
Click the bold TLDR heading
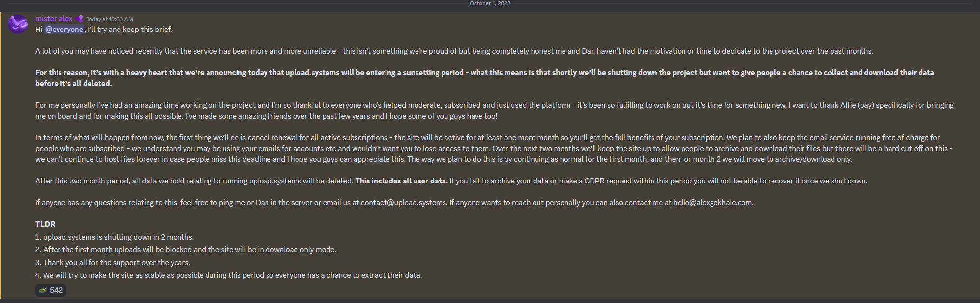[45, 224]
